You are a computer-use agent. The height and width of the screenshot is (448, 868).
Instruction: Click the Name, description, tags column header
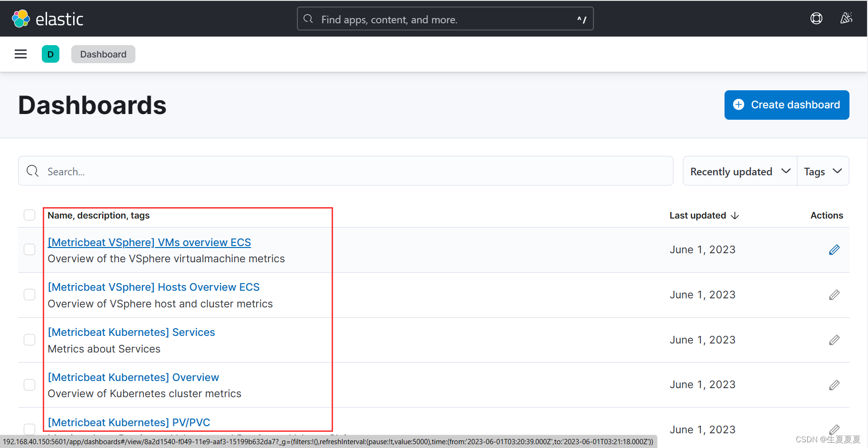(x=98, y=216)
